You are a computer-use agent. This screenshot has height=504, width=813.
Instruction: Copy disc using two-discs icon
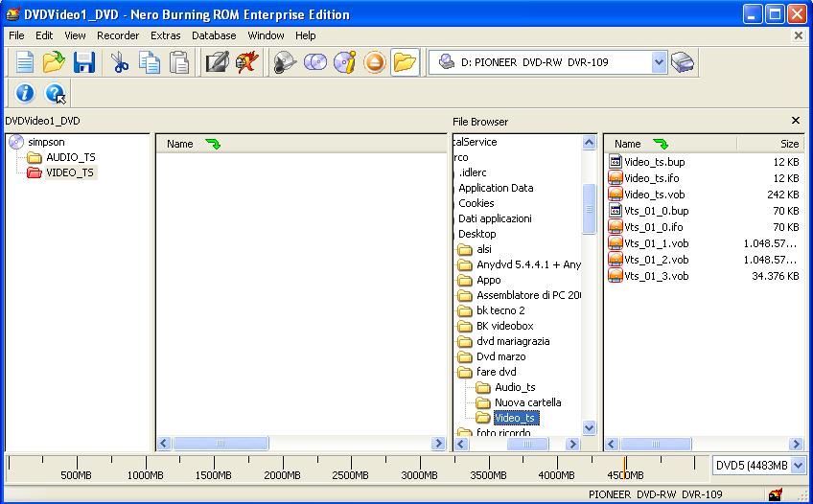[314, 62]
